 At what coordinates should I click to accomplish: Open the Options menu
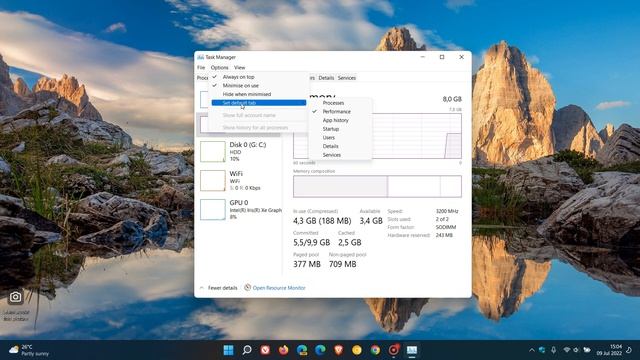click(x=220, y=67)
